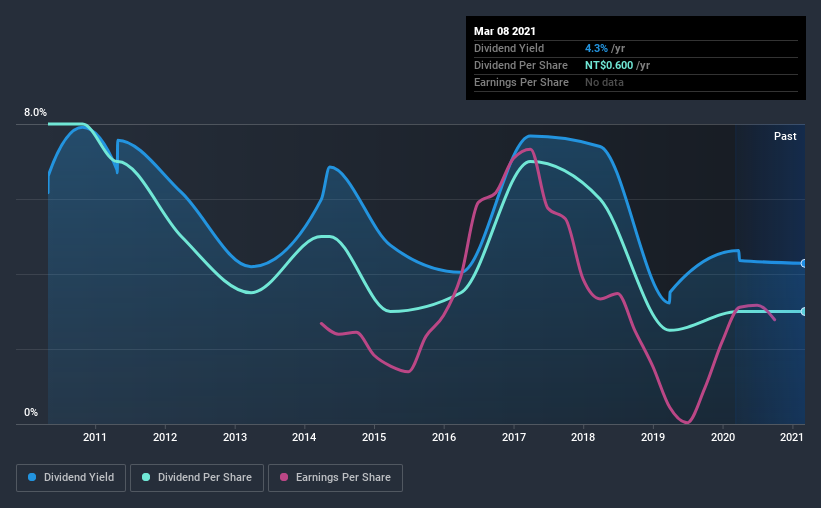The height and width of the screenshot is (508, 821).
Task: Toggle the Dividend Per Share legend button
Action: [x=197, y=478]
